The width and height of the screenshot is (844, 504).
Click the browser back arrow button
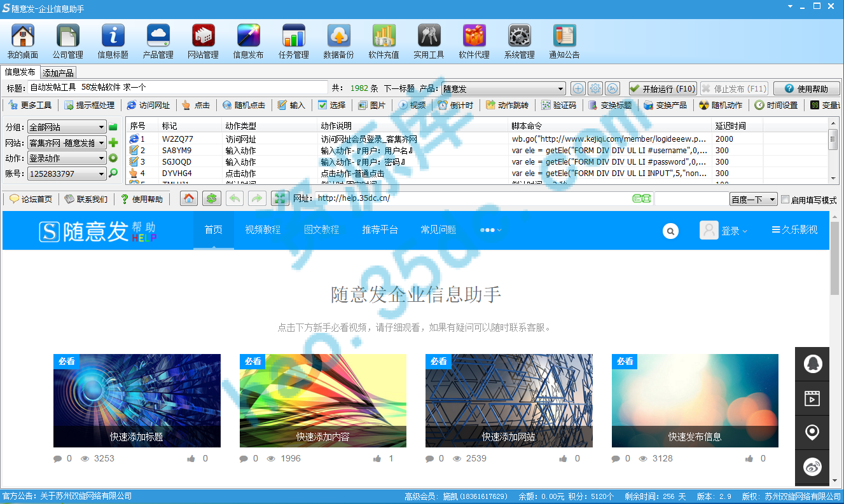pyautogui.click(x=234, y=198)
